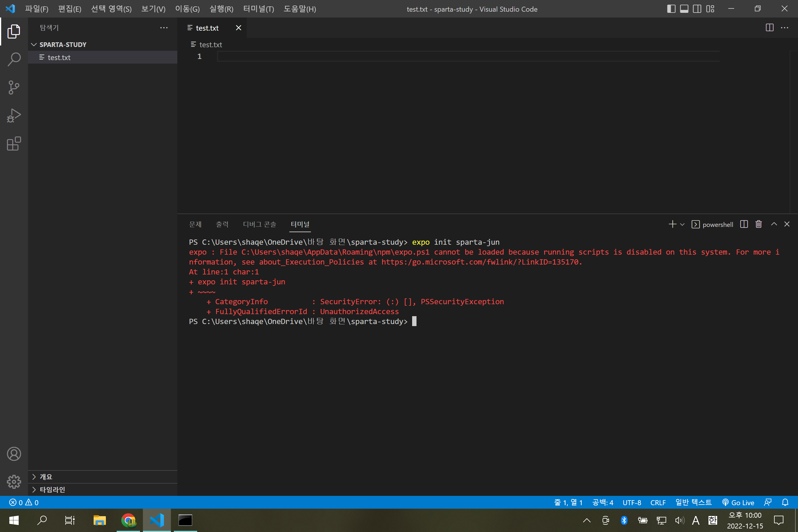The width and height of the screenshot is (798, 532).
Task: Split the terminal pane
Action: [x=744, y=224]
